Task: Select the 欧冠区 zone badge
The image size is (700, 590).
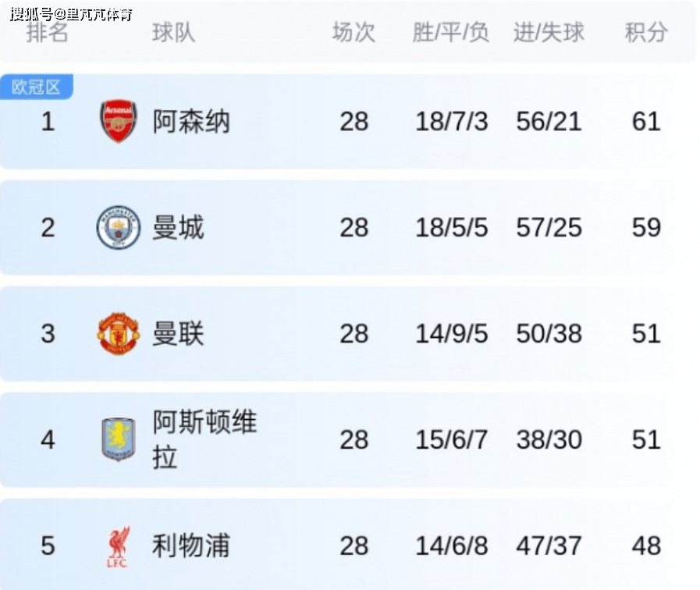Action: coord(37,87)
